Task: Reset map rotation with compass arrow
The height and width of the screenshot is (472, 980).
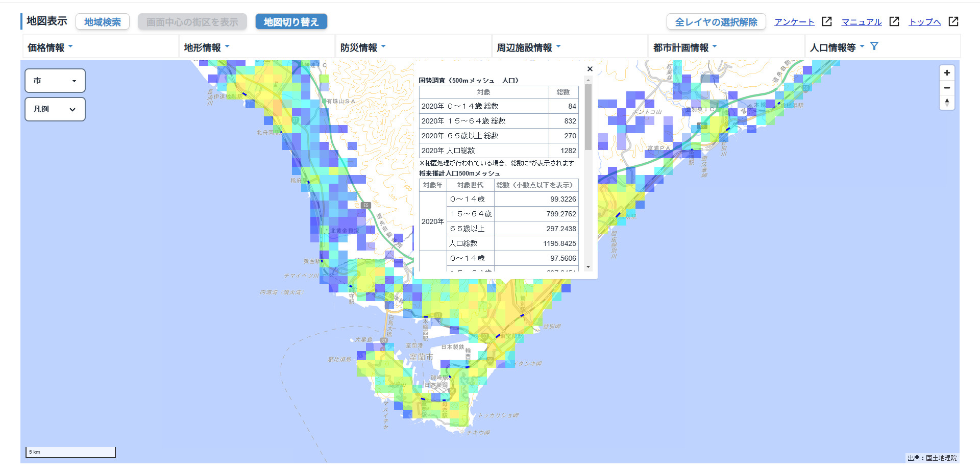Action: 947,103
